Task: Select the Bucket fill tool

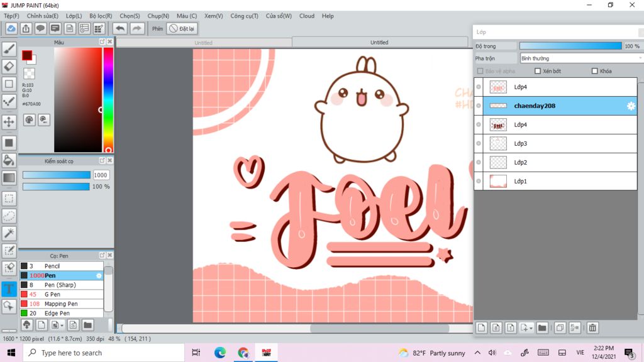Action: [9, 160]
